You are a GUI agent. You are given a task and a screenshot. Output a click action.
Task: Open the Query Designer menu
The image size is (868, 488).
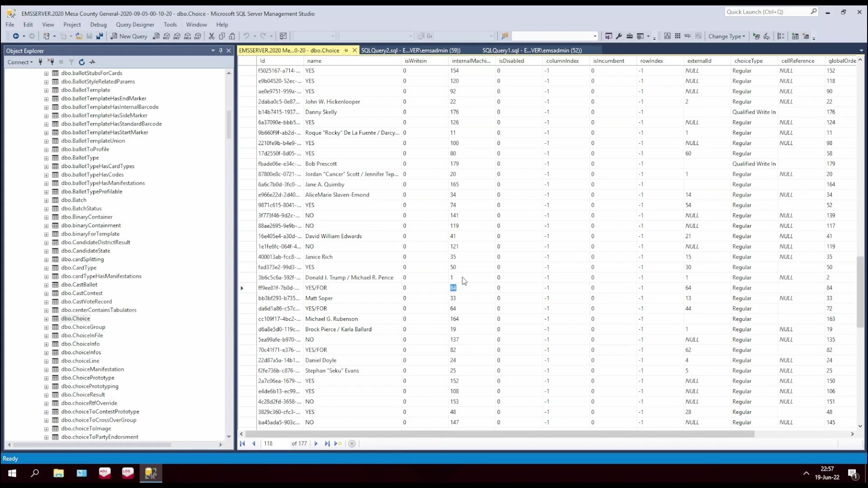click(x=135, y=24)
